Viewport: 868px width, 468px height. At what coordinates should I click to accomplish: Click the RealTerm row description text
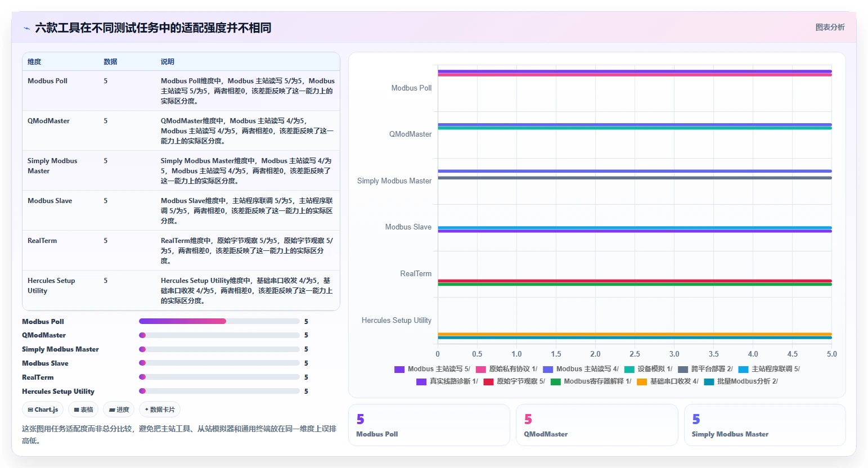247,251
